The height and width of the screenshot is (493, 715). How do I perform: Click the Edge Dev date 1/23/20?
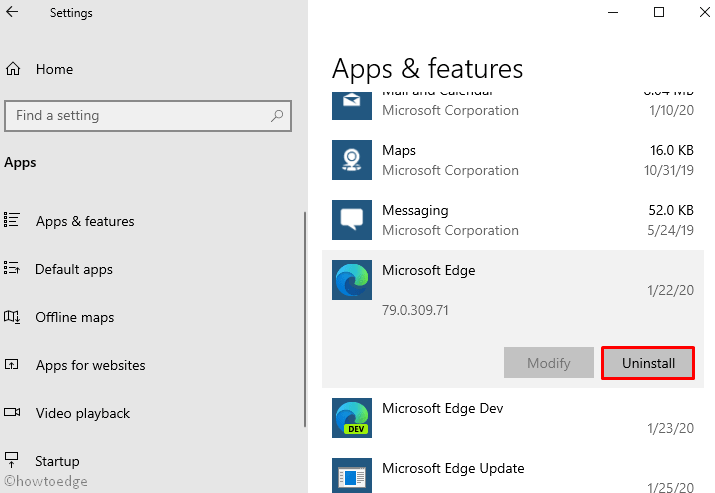tap(670, 428)
